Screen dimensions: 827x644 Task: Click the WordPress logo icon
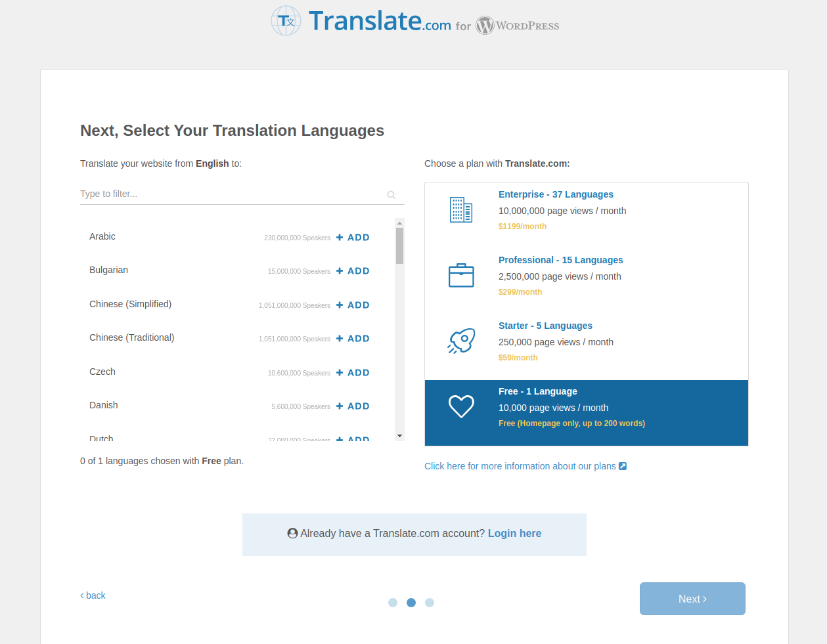tap(485, 26)
